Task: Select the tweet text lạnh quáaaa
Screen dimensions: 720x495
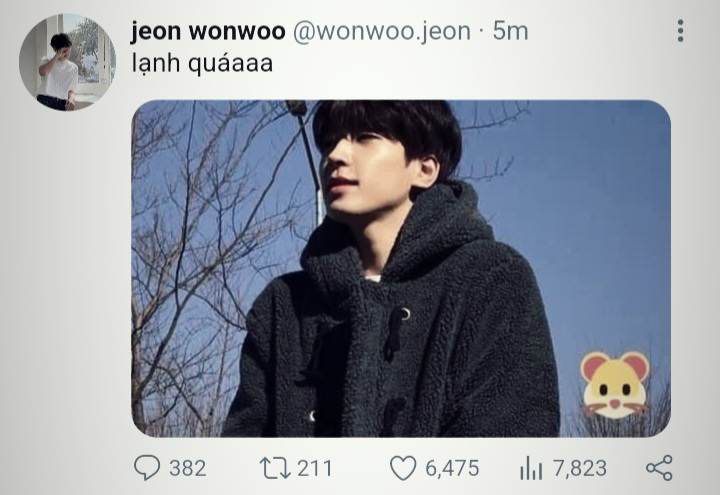Action: point(202,63)
